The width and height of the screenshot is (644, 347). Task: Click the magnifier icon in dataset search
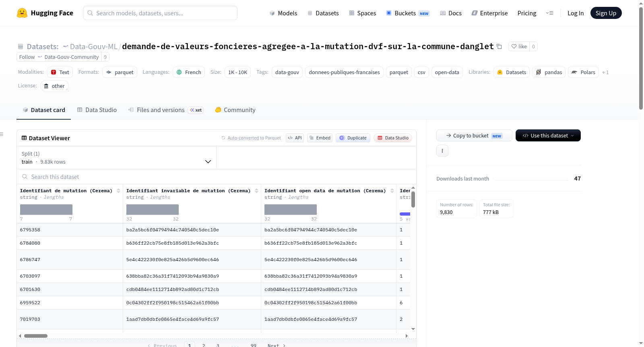click(x=25, y=177)
